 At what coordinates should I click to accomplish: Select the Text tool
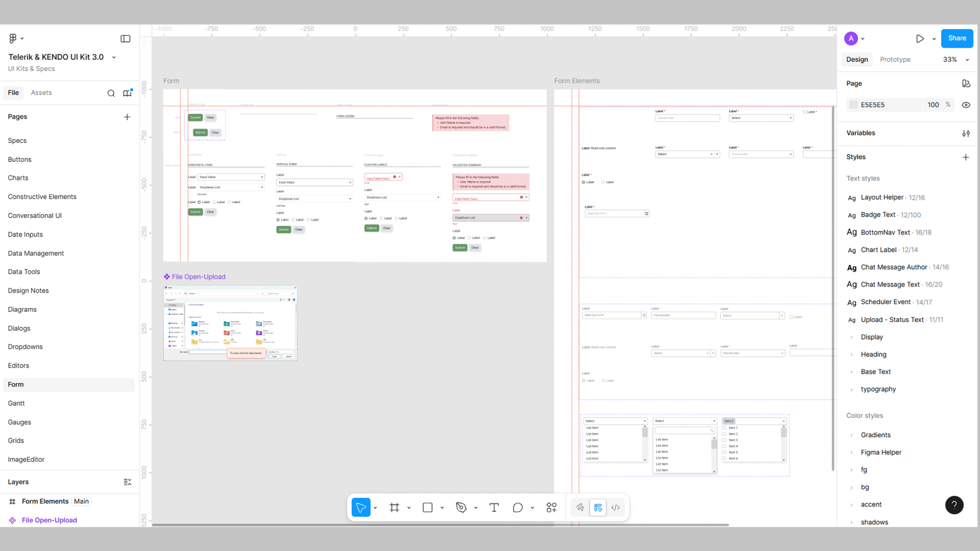point(494,507)
